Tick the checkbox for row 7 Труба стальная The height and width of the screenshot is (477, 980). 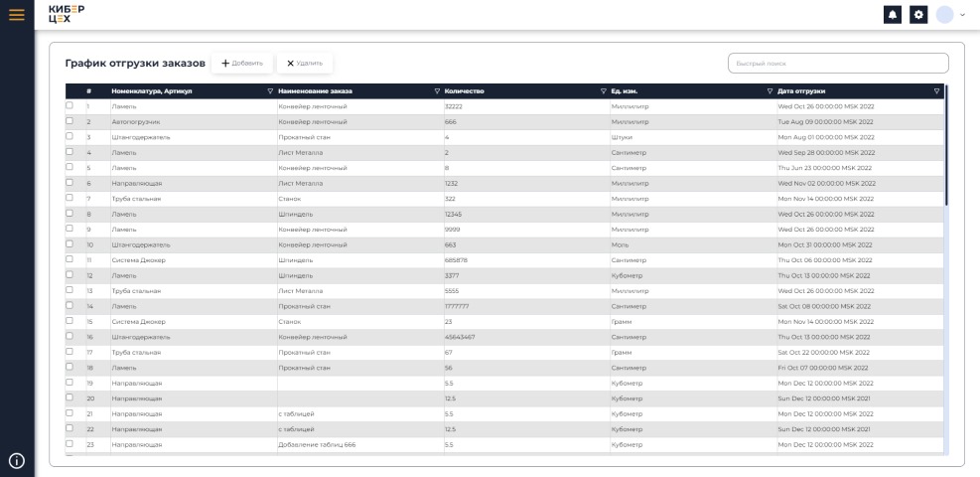70,198
